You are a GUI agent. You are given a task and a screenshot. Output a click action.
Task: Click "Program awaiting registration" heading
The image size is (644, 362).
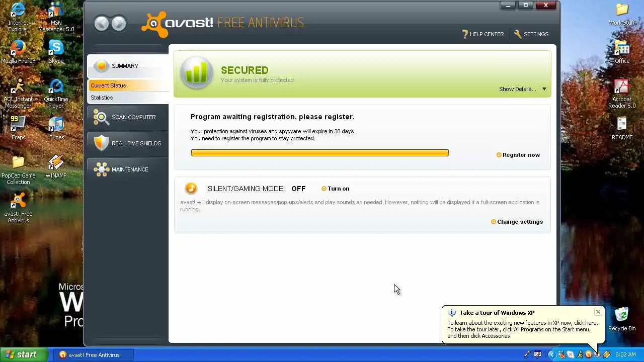tap(272, 117)
